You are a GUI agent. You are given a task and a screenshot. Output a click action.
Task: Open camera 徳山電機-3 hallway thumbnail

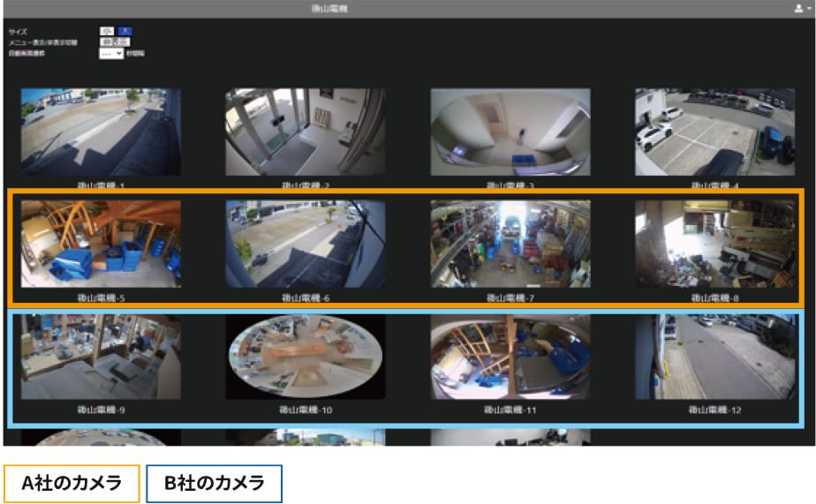point(510,132)
